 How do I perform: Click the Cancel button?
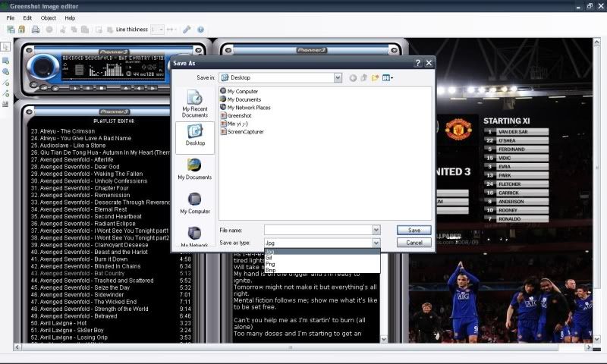click(414, 243)
